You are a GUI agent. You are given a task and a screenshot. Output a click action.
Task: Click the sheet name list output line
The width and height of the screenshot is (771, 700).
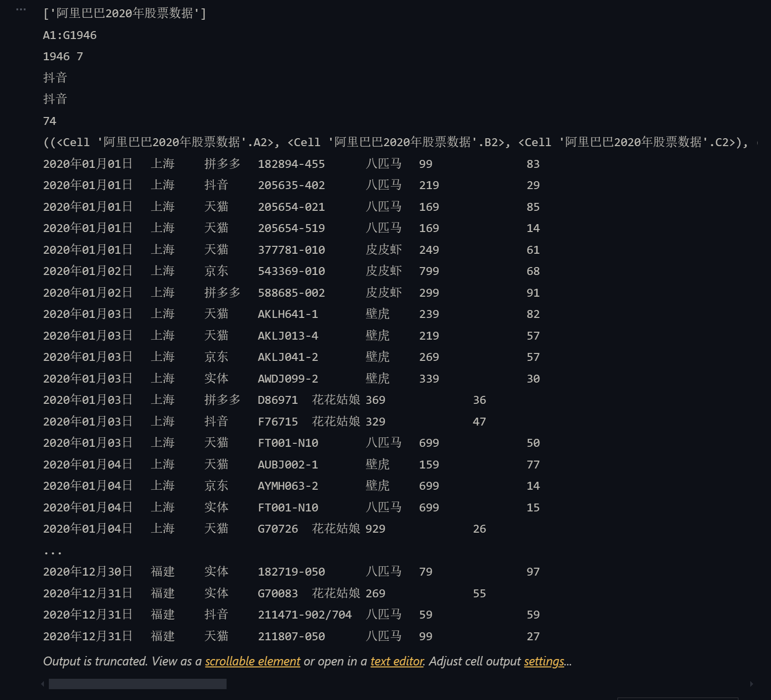(124, 13)
